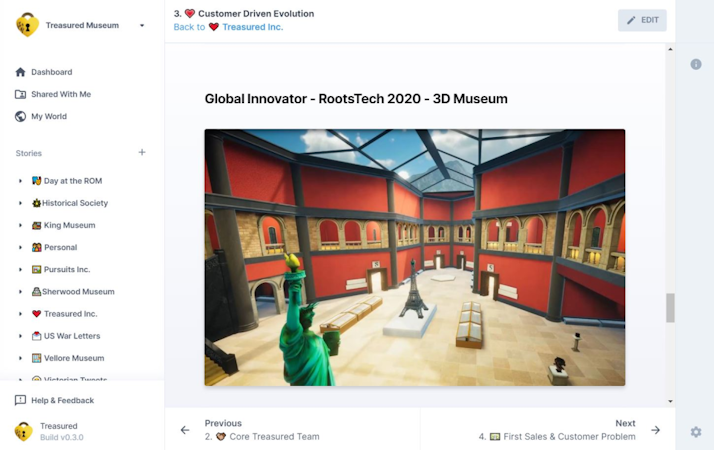Click the King Museum emoji icon
Image resolution: width=714 pixels, height=450 pixels.
(x=36, y=225)
